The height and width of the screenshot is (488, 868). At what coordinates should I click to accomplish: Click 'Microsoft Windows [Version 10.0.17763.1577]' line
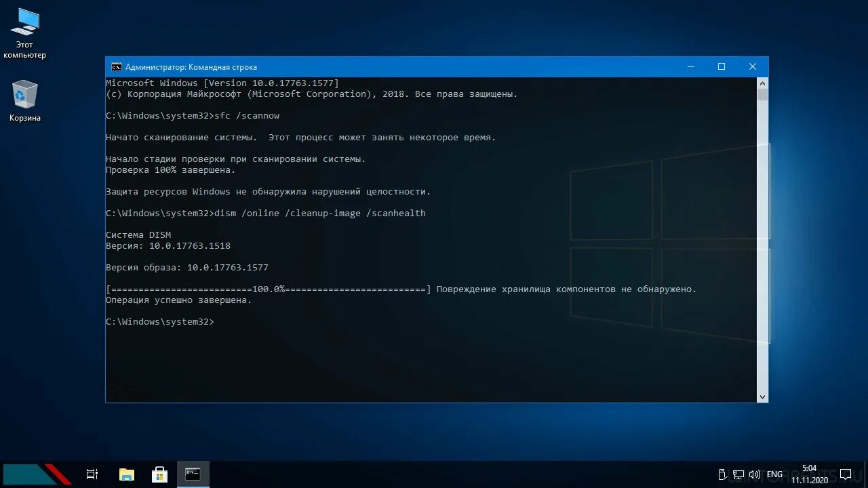[x=222, y=83]
